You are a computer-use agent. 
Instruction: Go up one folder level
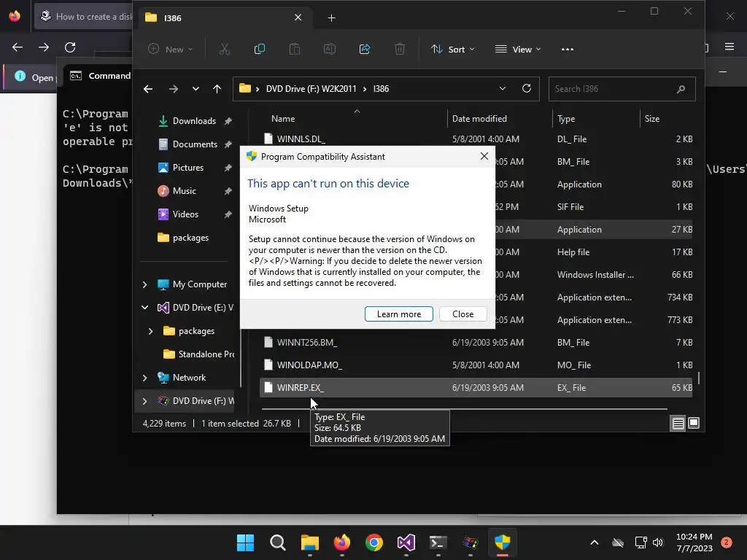point(217,89)
